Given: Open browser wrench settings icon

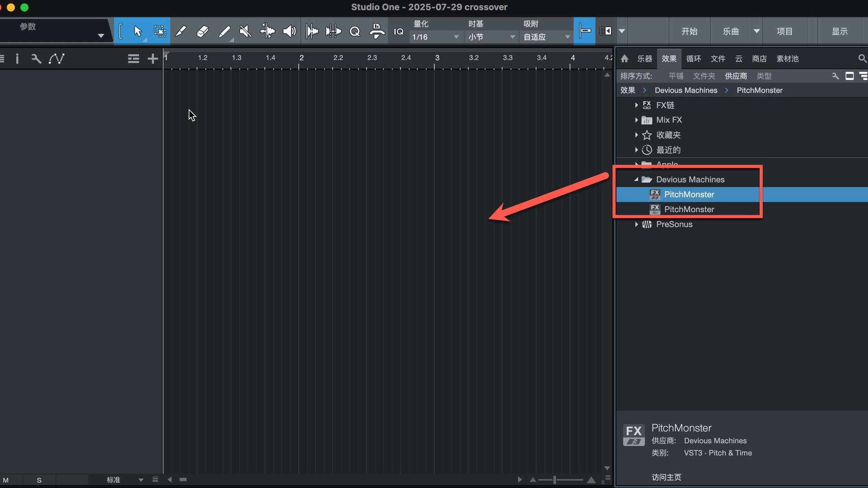Looking at the screenshot, I should [835, 76].
